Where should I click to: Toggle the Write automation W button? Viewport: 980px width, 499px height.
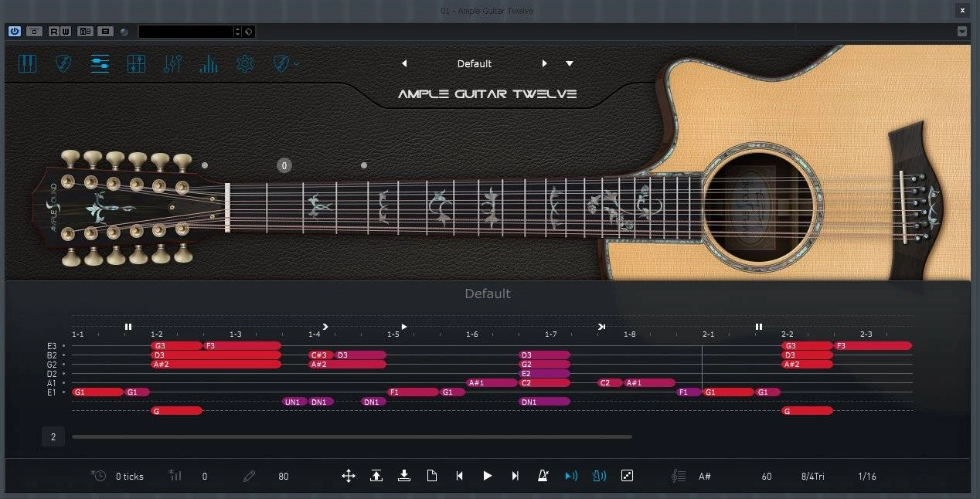click(66, 32)
